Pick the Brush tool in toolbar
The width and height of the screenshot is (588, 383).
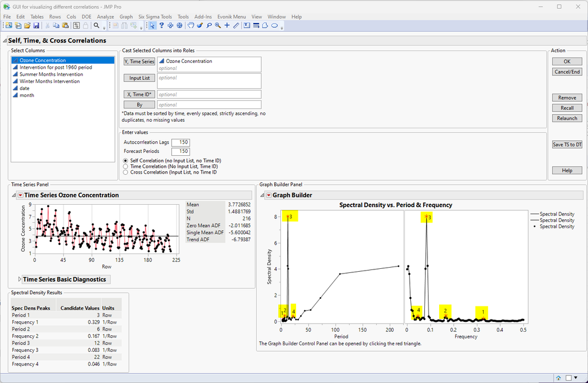200,25
